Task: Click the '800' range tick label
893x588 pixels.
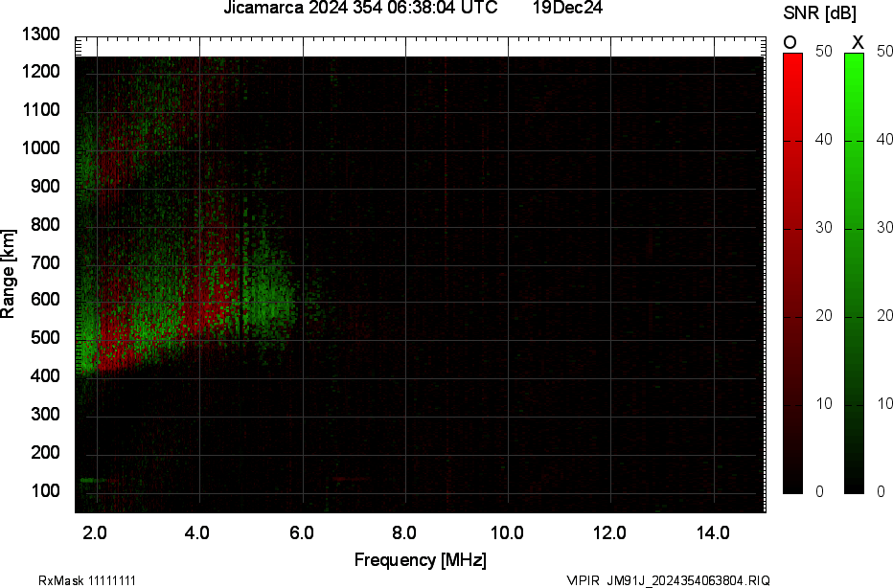Action: [46, 224]
